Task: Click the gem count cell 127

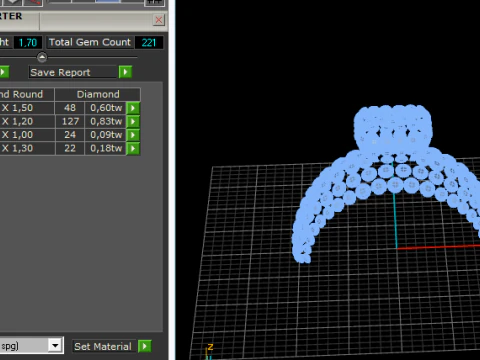Action: [70, 121]
